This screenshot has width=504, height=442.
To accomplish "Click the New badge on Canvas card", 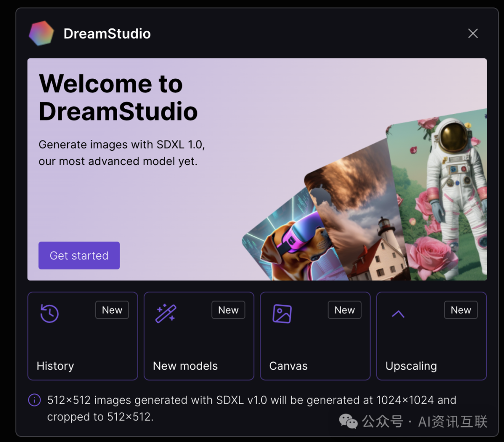I will (344, 310).
